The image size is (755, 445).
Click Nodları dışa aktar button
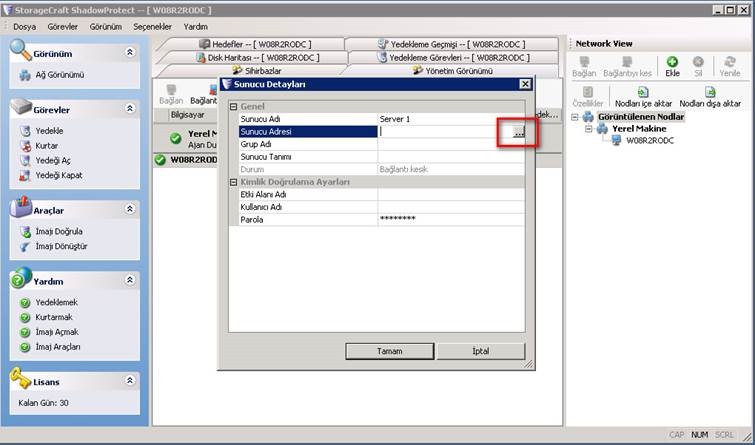coord(710,97)
